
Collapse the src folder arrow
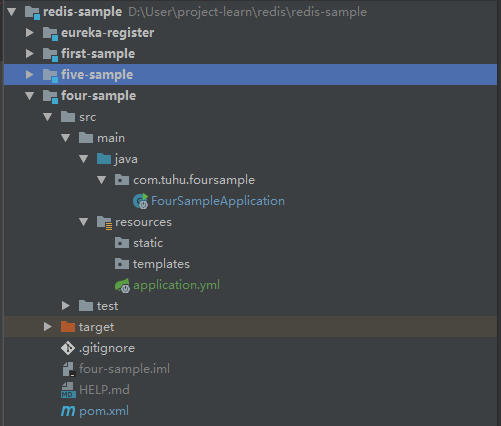coord(48,117)
